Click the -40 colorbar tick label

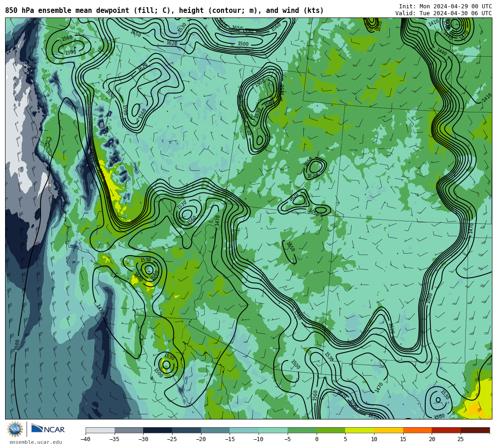pos(85,439)
